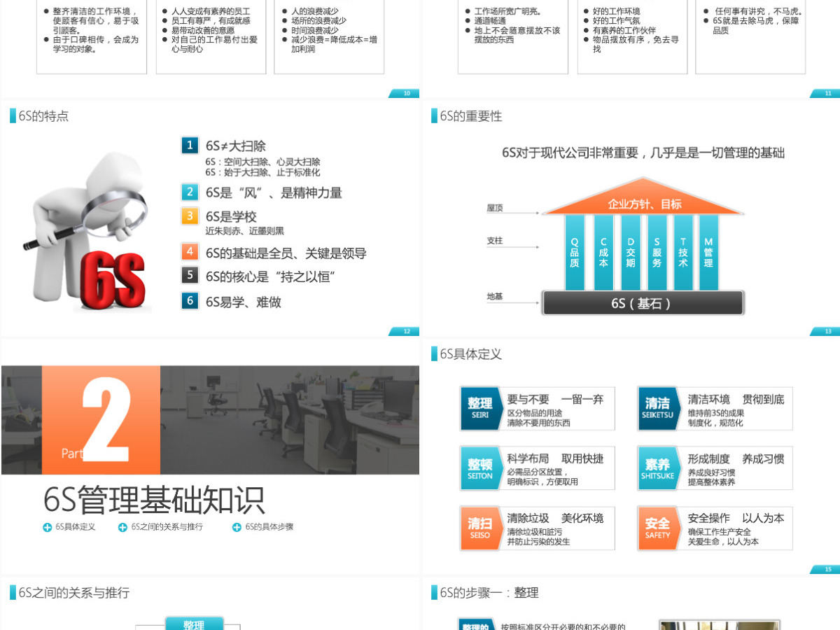Click the text 形成制度 养成习惯
This screenshot has width=840, height=630.
pyautogui.click(x=736, y=459)
